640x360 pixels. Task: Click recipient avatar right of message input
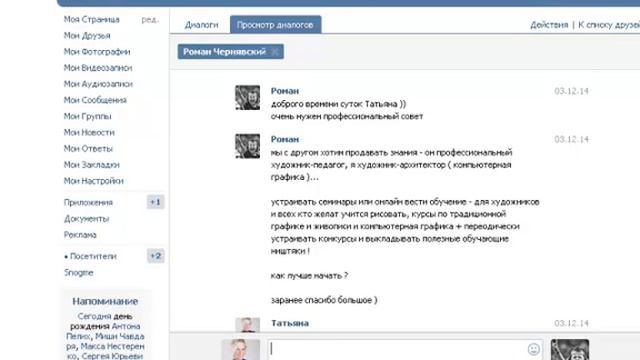pyautogui.click(x=570, y=350)
